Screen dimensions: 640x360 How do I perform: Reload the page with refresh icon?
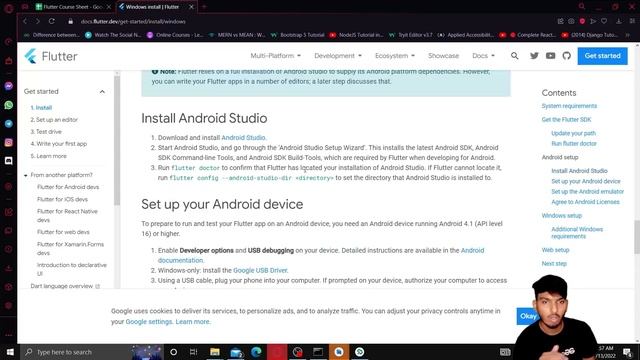tap(52, 21)
